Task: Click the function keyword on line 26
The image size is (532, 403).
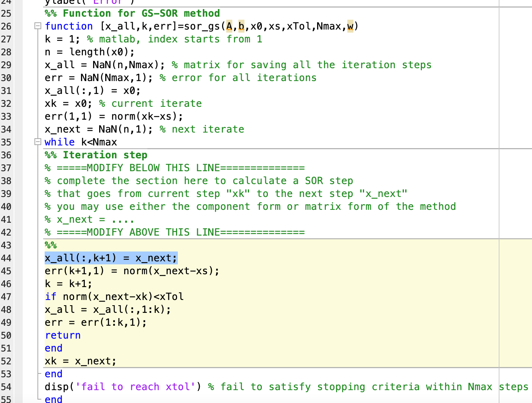Action: [x=68, y=27]
